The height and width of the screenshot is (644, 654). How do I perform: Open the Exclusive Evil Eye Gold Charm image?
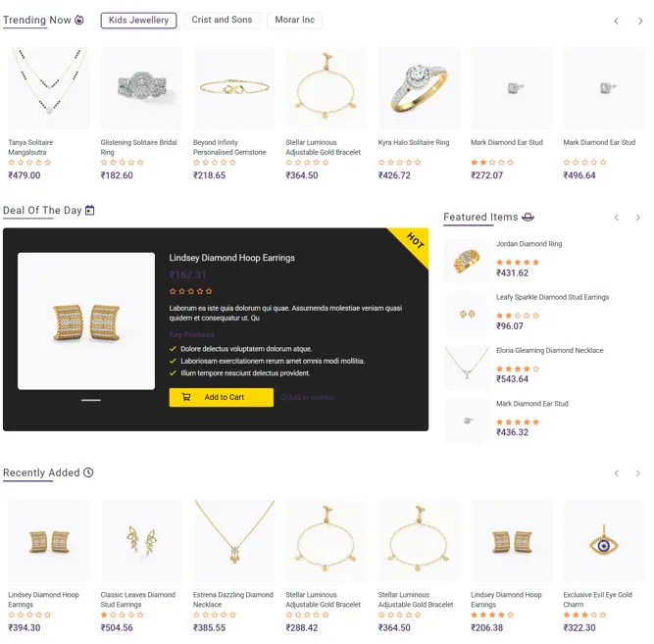click(604, 540)
